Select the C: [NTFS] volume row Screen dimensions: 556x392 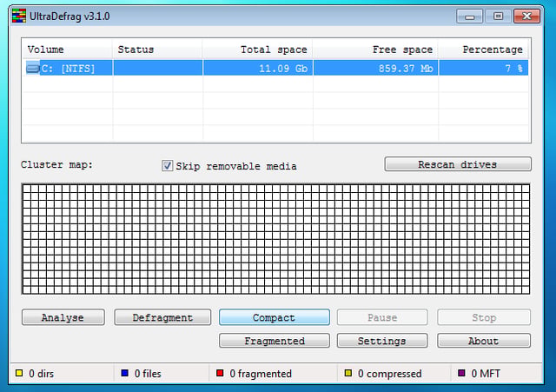point(275,68)
